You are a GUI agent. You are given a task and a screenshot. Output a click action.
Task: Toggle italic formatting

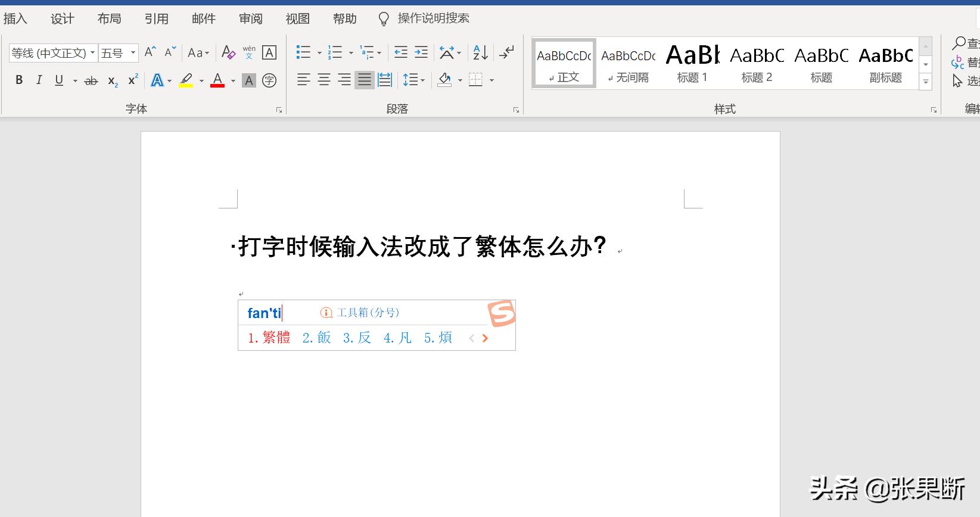[x=39, y=80]
